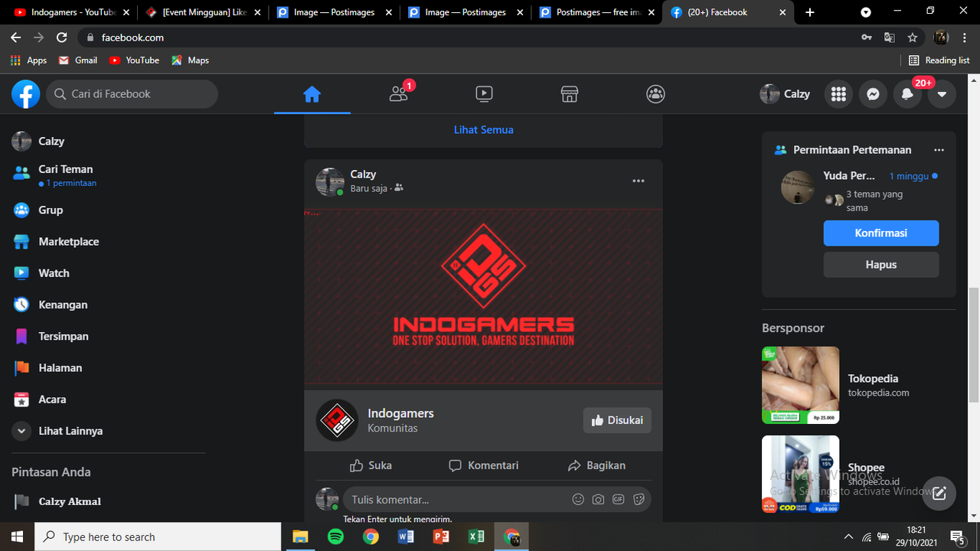
Task: Click Konfirmasi friend request button
Action: pos(881,233)
